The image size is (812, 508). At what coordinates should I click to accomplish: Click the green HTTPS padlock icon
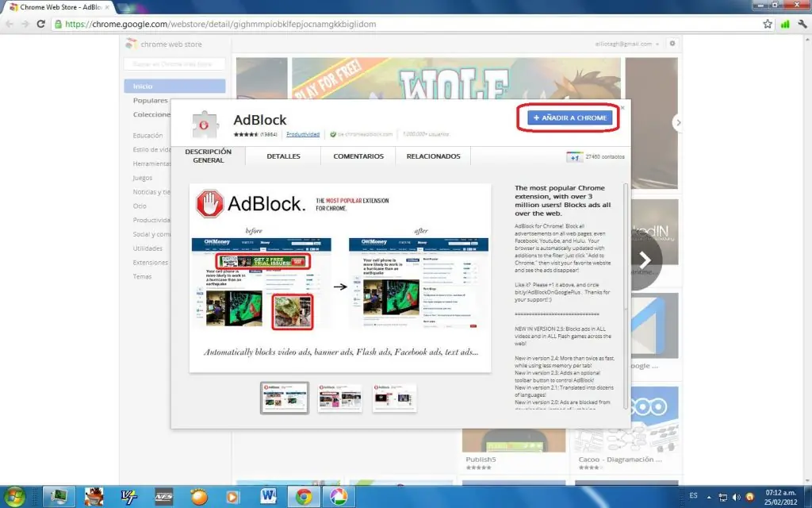pyautogui.click(x=58, y=24)
